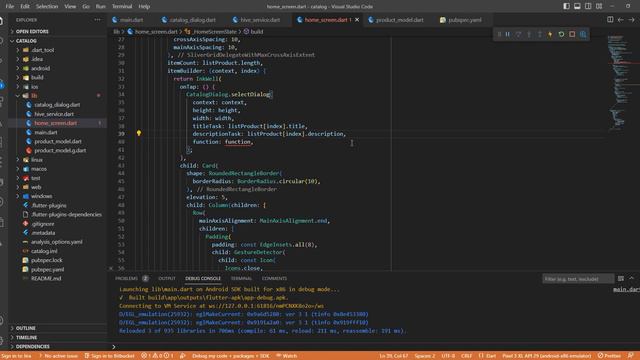Image resolution: width=640 pixels, height=360 pixels.
Task: Open catalog_dialog.dart in the explorer
Action: (57, 105)
